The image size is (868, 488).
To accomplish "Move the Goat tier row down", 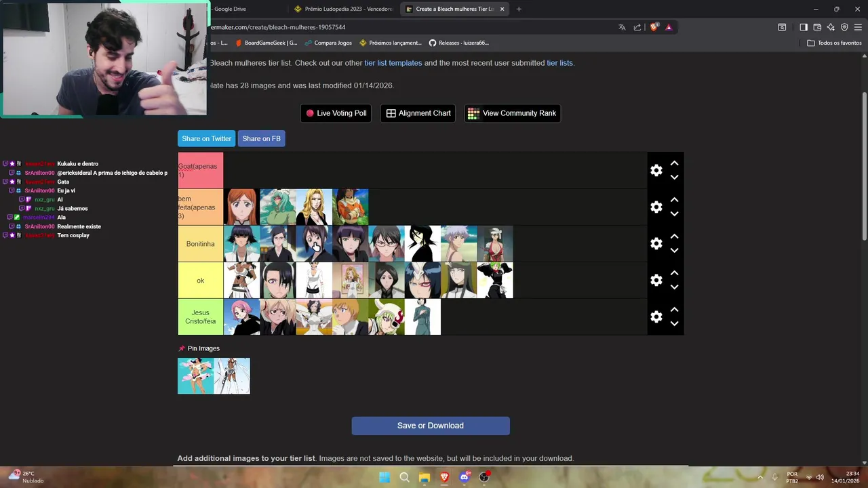I will pos(674,178).
